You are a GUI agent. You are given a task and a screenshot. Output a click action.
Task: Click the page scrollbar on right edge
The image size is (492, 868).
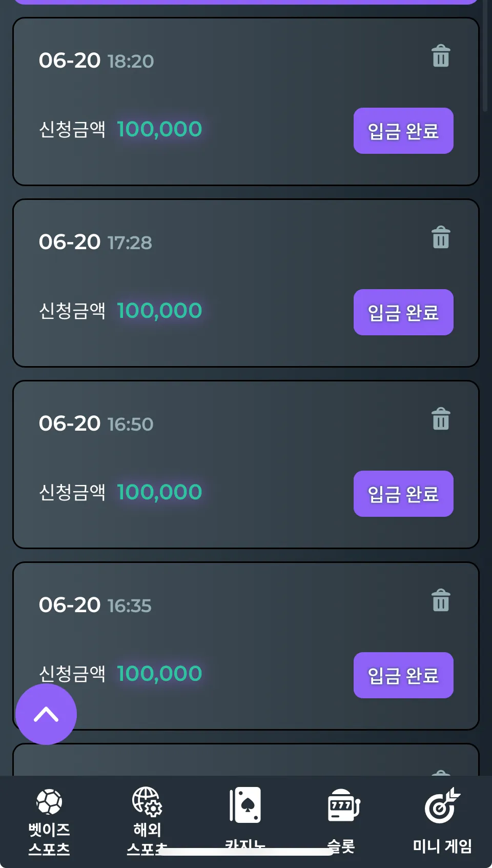485,56
